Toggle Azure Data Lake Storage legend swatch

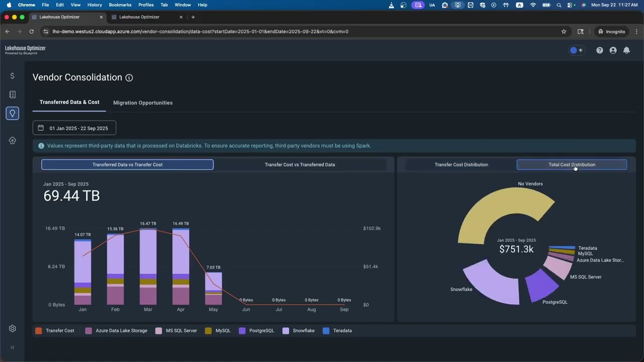click(x=89, y=331)
